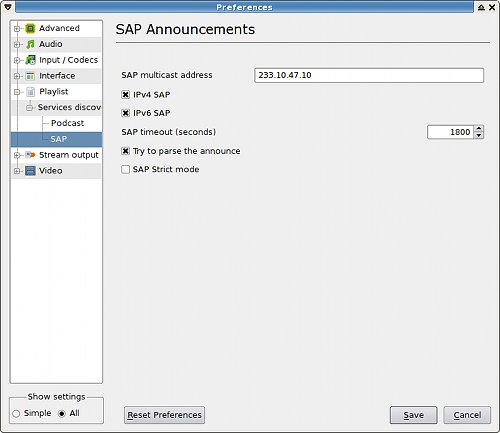Uncheck Try to parse the announce
The width and height of the screenshot is (500, 433).
coord(125,151)
